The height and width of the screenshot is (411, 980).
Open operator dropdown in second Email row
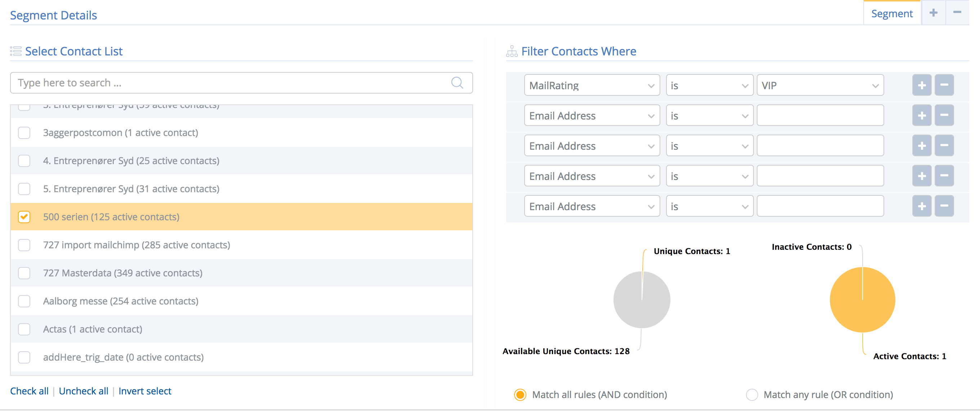(x=710, y=146)
